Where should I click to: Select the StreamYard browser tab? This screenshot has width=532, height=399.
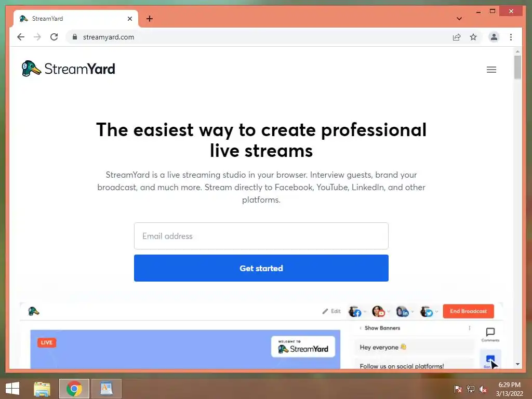coord(76,19)
